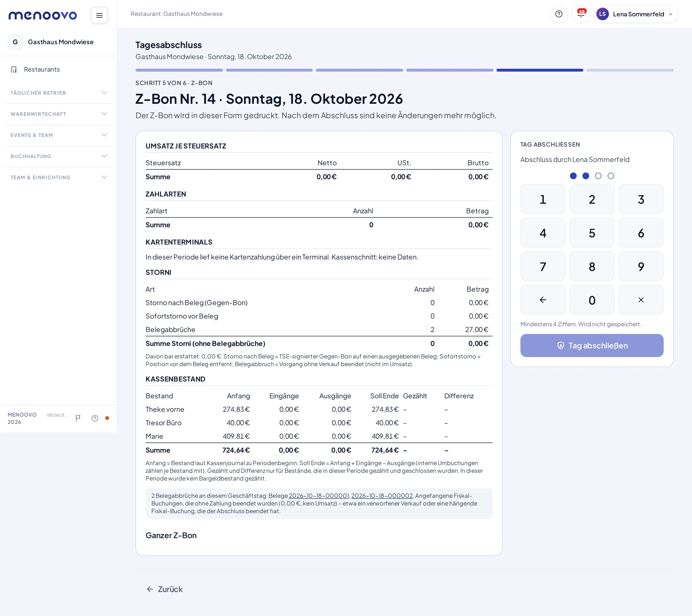Expand the Team & Einrichtung section
This screenshot has height=616, width=692.
coord(58,177)
